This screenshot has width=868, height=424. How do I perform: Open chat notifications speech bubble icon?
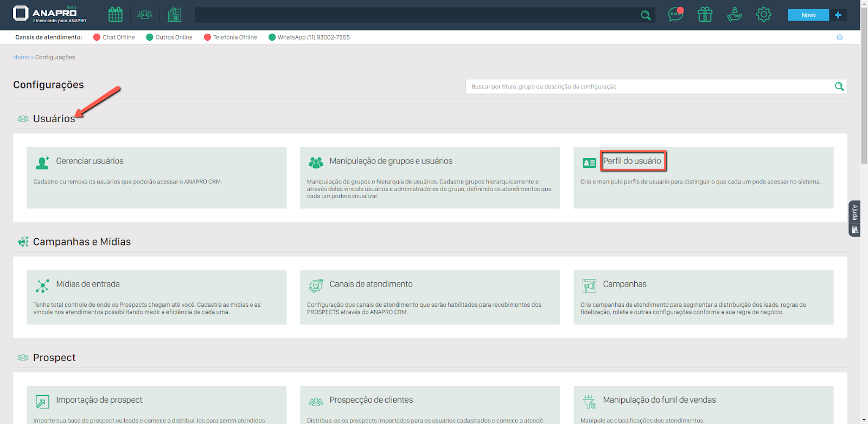pos(675,15)
